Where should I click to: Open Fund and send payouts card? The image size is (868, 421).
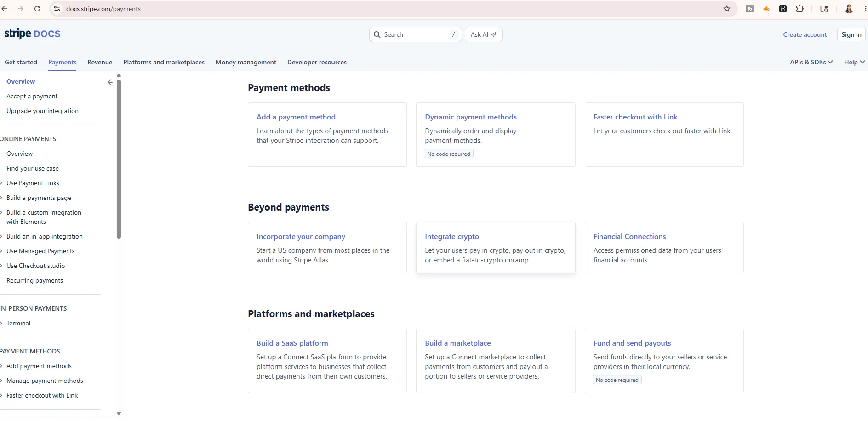(x=664, y=361)
